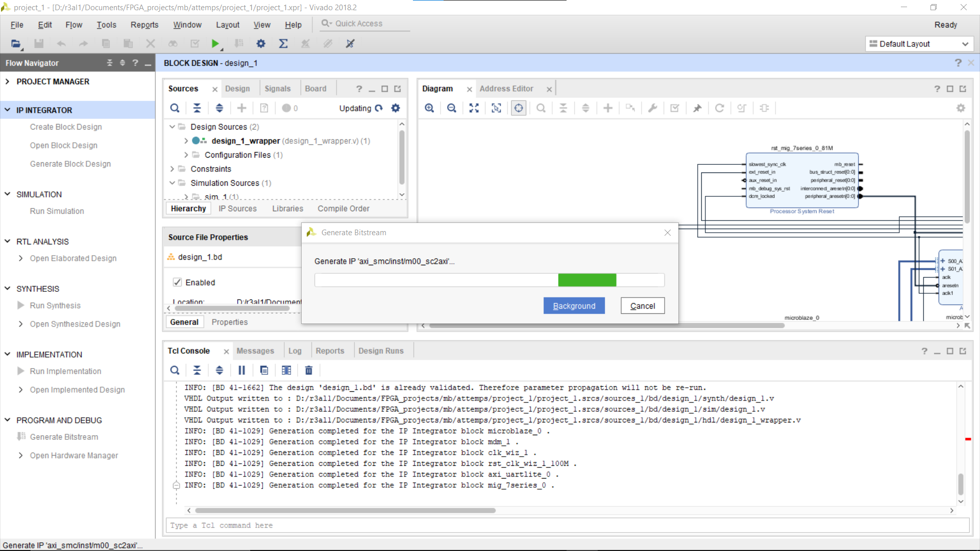The height and width of the screenshot is (551, 980).
Task: Open the Reports menu
Action: tap(144, 24)
